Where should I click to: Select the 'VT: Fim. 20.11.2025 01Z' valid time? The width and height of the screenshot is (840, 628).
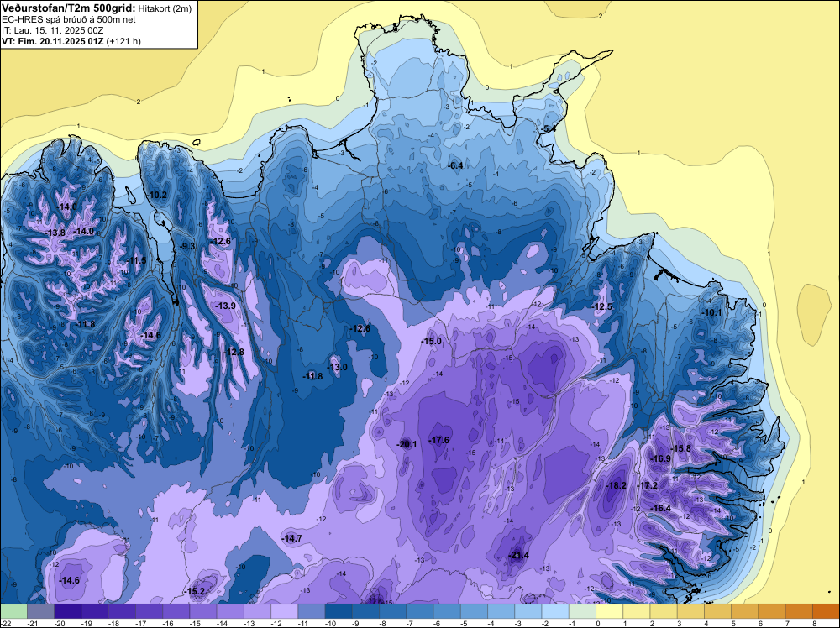point(52,41)
